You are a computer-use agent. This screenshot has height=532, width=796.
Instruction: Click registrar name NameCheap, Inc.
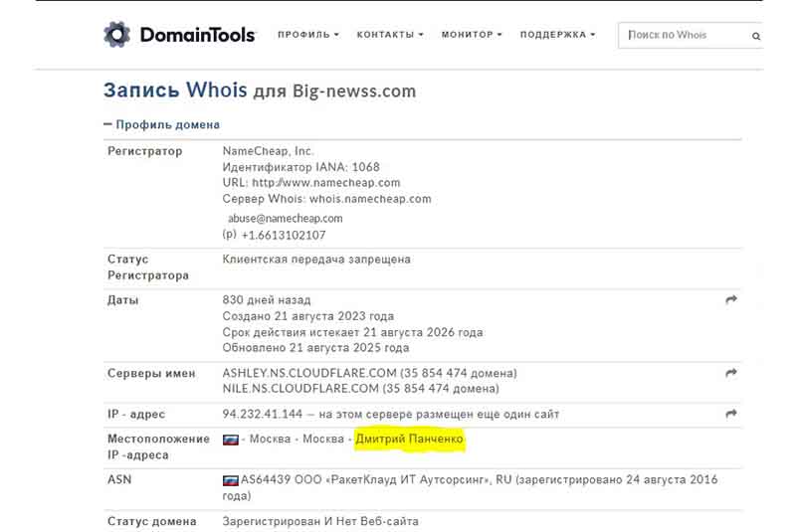(x=268, y=151)
